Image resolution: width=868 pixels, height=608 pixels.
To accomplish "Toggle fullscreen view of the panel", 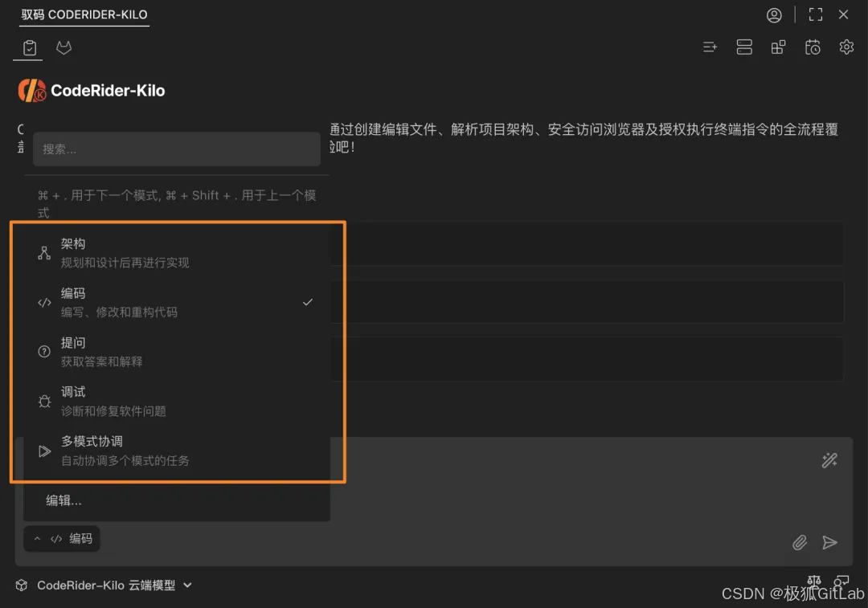I will point(816,14).
